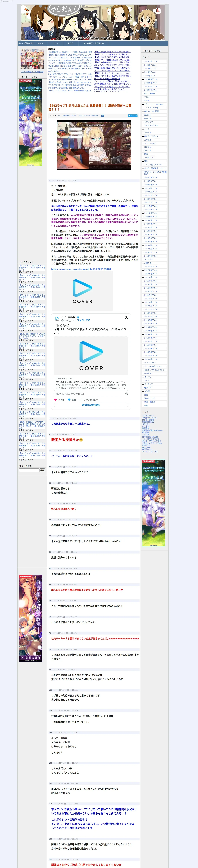
Task: Open the 雑談ネタ category
Action: pos(148,115)
